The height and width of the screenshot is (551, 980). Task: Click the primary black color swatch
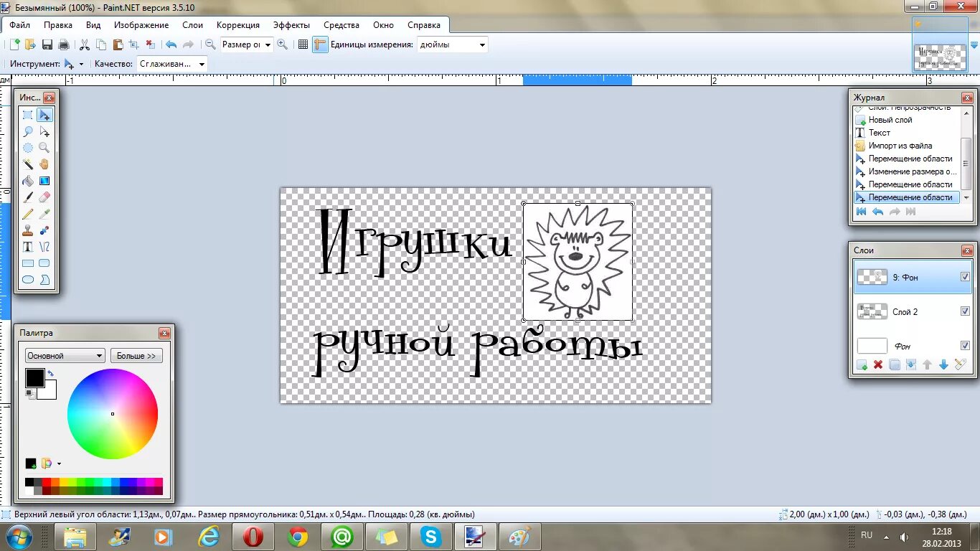(x=34, y=378)
